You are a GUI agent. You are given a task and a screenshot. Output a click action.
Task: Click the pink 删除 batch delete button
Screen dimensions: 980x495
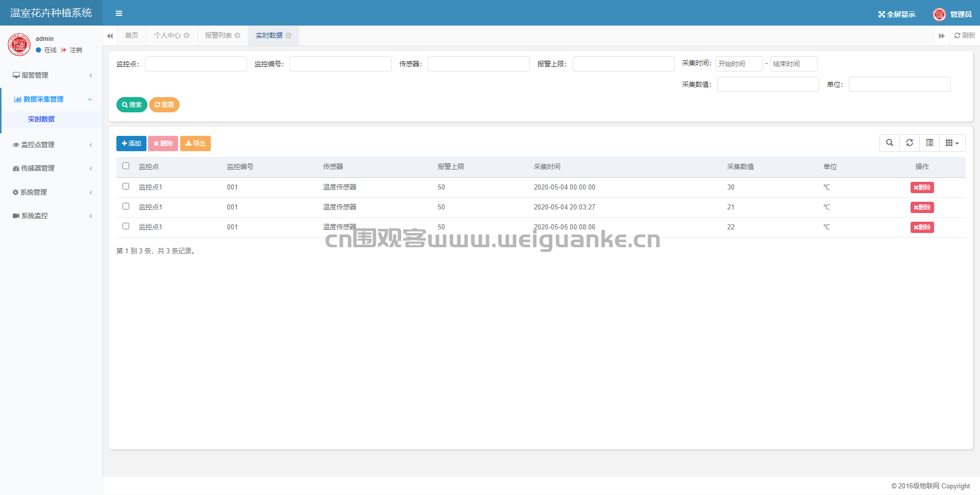click(x=163, y=144)
